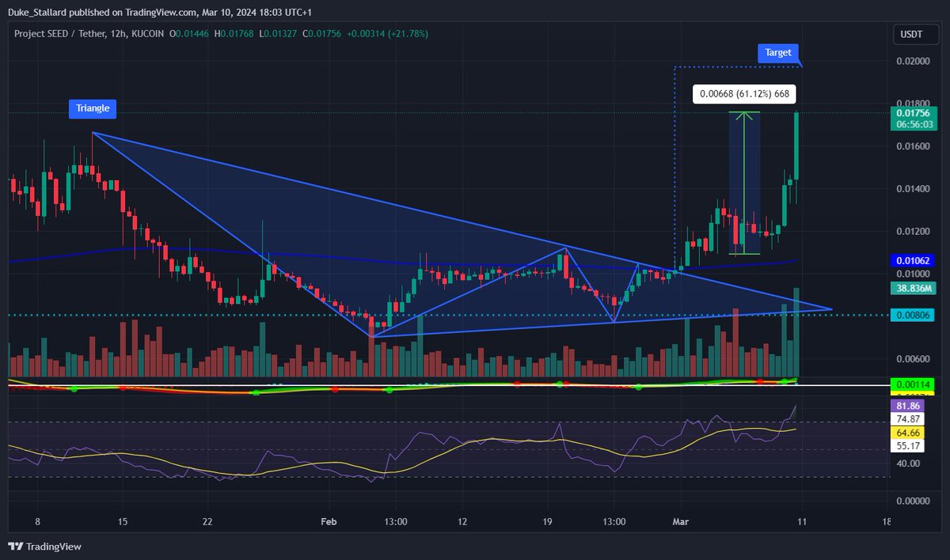
Task: Click the TradingView logo at bottom left
Action: click(x=44, y=547)
